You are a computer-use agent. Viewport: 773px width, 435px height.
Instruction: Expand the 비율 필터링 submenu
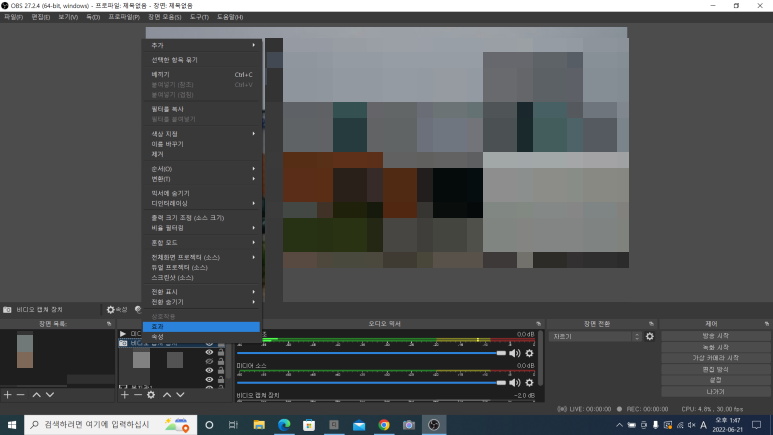201,228
